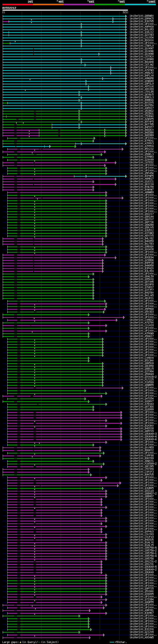
Task: Select hit label UniRef100_C5WYL9
Action: (142, 46)
